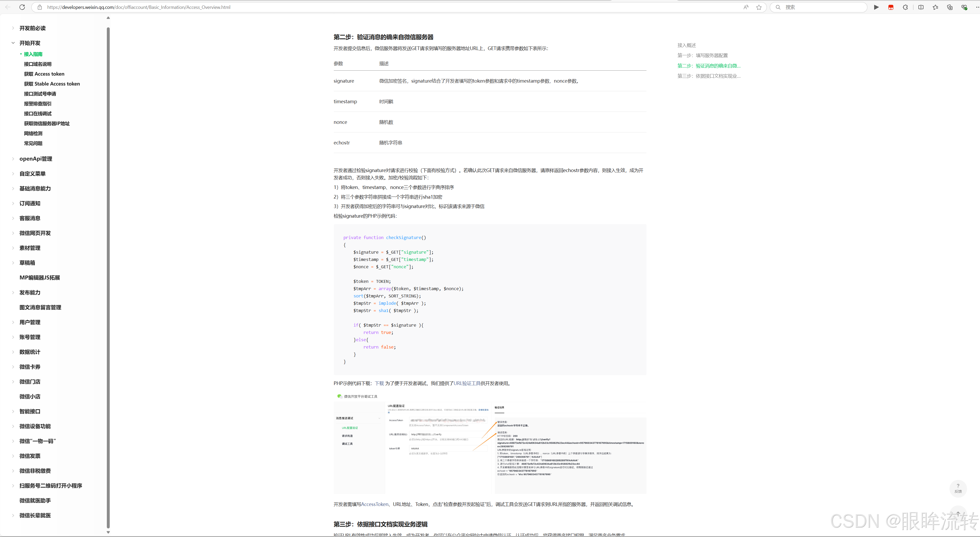The width and height of the screenshot is (980, 537).
Task: Jump to 第三步 in page outline
Action: [x=709, y=76]
